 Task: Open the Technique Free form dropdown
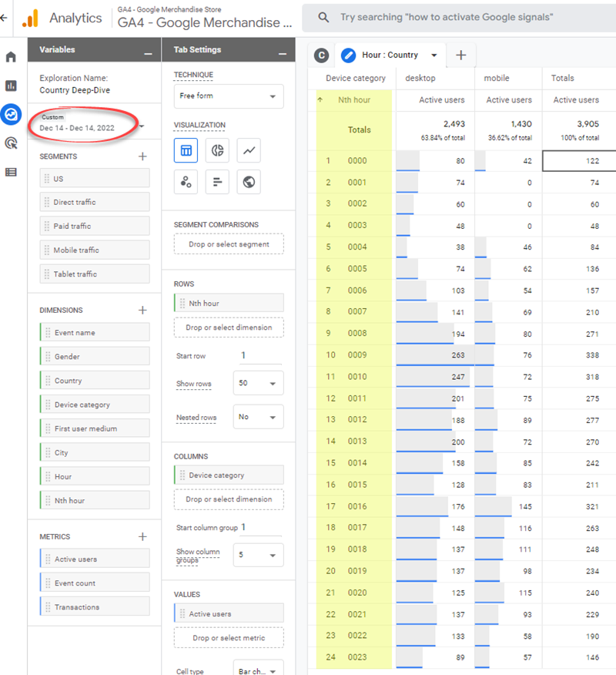coord(229,96)
